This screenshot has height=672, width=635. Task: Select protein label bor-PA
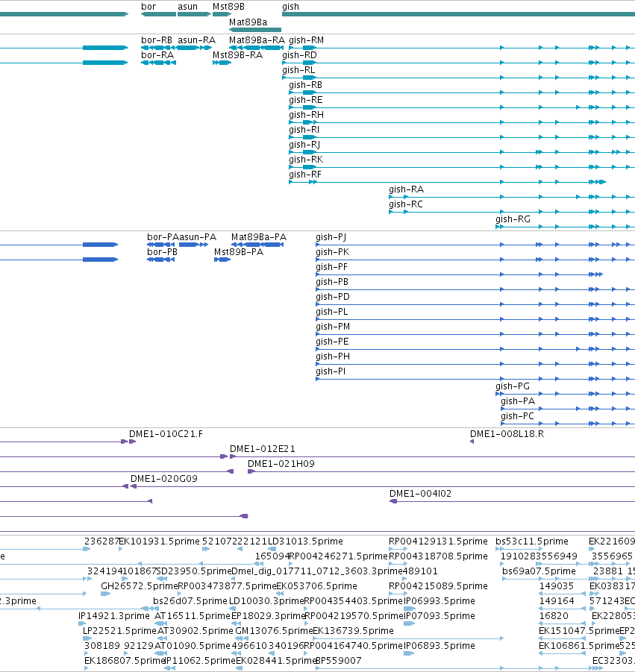pyautogui.click(x=163, y=237)
